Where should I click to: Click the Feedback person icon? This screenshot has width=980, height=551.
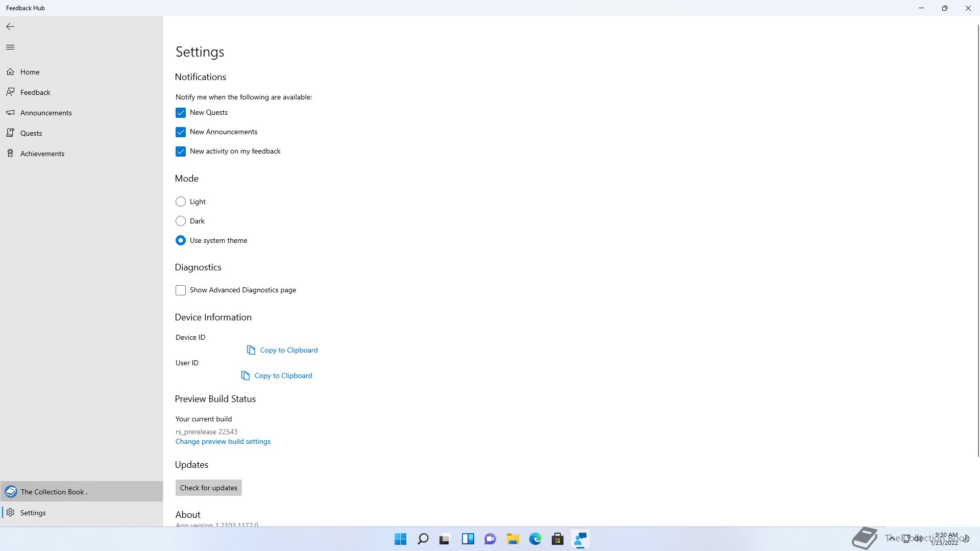click(10, 92)
